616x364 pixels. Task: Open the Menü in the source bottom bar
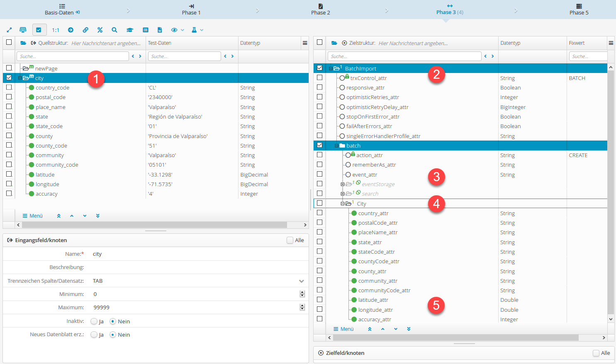click(33, 216)
